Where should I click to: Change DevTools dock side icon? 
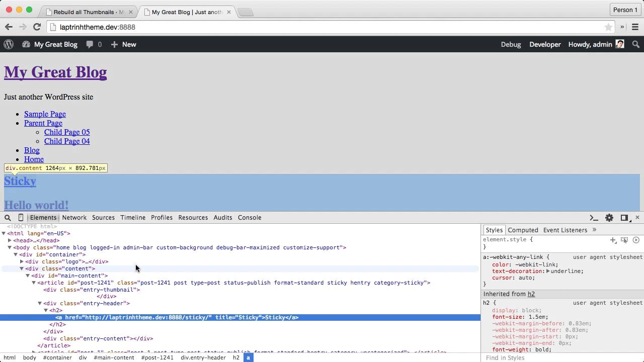pos(624,218)
